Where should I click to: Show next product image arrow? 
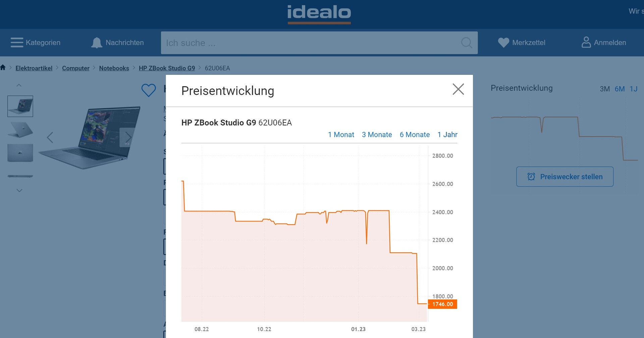point(128,137)
